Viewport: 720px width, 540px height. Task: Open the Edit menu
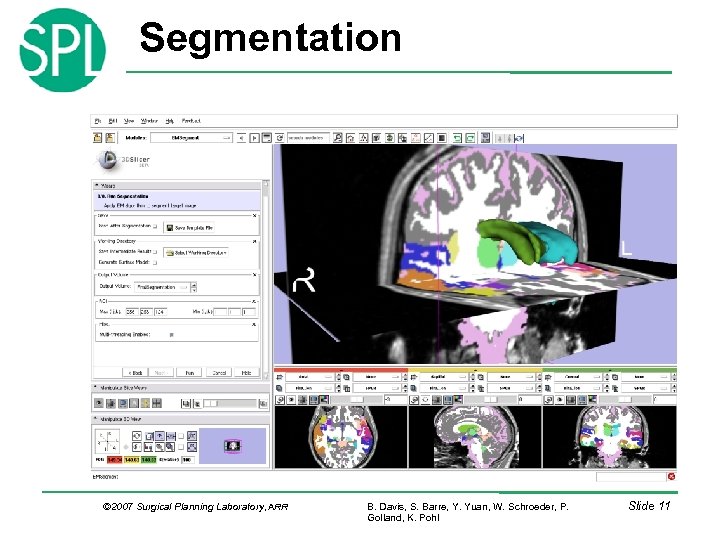coord(112,121)
